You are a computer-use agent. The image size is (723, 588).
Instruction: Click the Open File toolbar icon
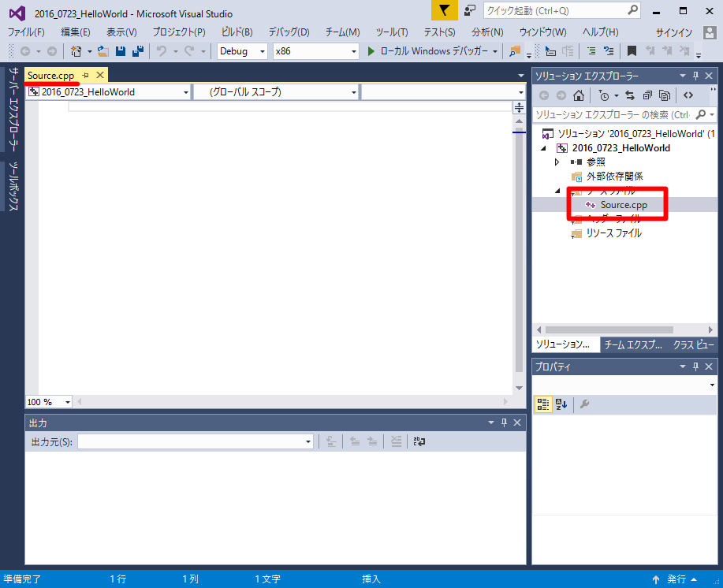tap(103, 51)
